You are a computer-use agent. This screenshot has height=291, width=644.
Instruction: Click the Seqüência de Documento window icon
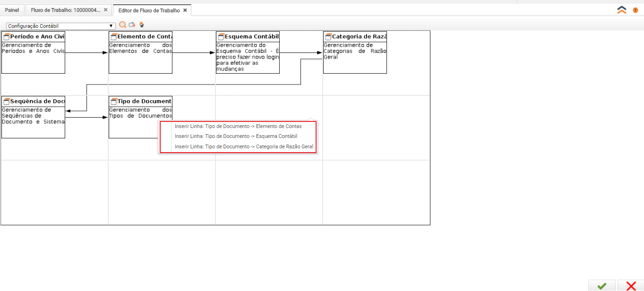[x=7, y=102]
